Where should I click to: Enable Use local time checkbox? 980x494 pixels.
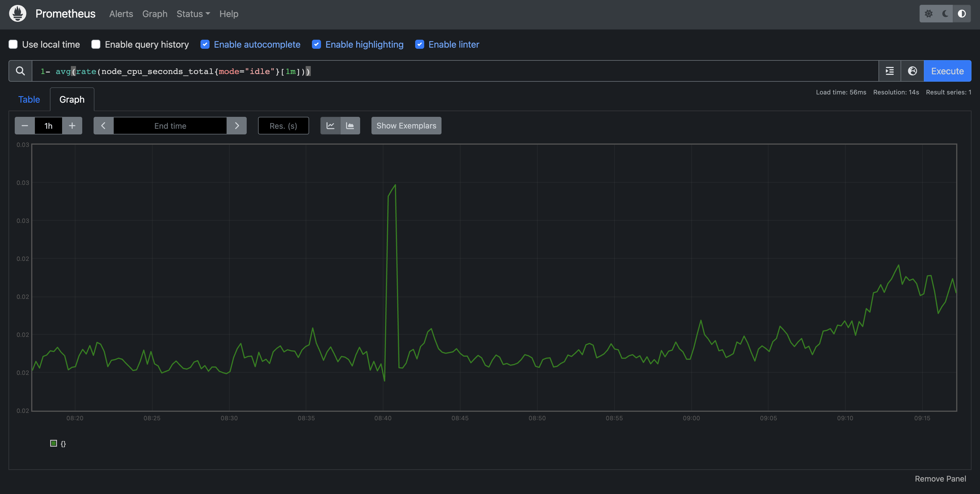[x=13, y=45]
